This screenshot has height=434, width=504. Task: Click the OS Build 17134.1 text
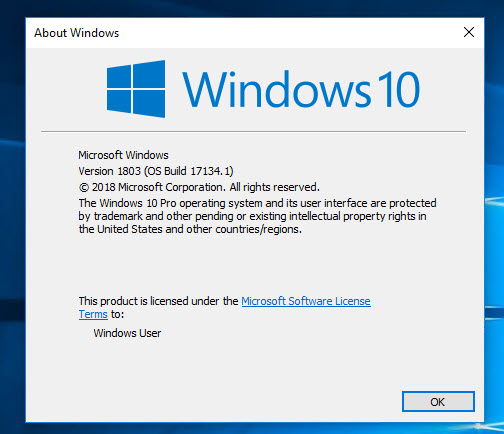coord(189,171)
